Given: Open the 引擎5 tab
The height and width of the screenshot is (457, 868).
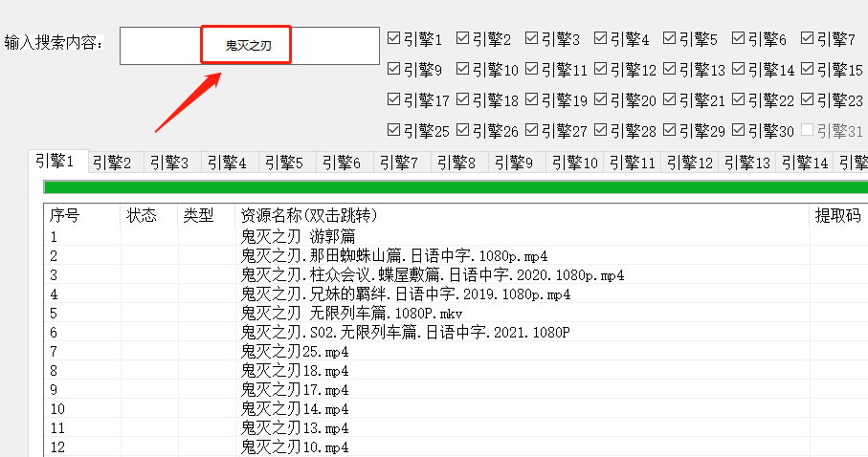Looking at the screenshot, I should pyautogui.click(x=288, y=163).
